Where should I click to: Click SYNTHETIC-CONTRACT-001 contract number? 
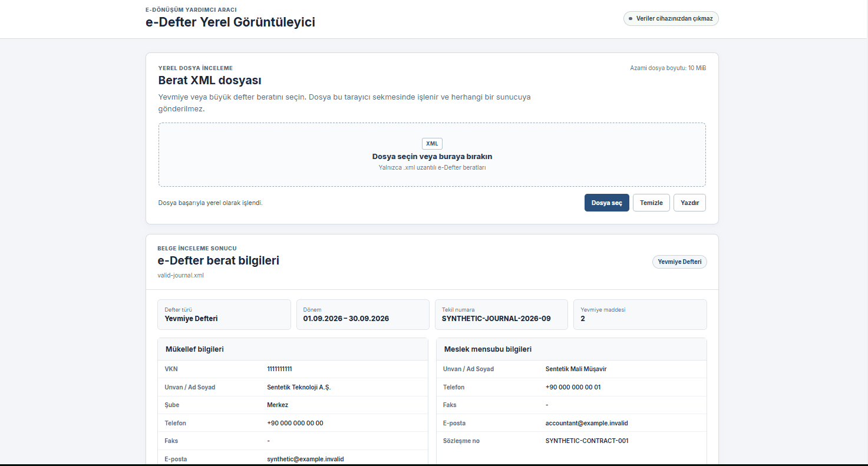pyautogui.click(x=587, y=441)
